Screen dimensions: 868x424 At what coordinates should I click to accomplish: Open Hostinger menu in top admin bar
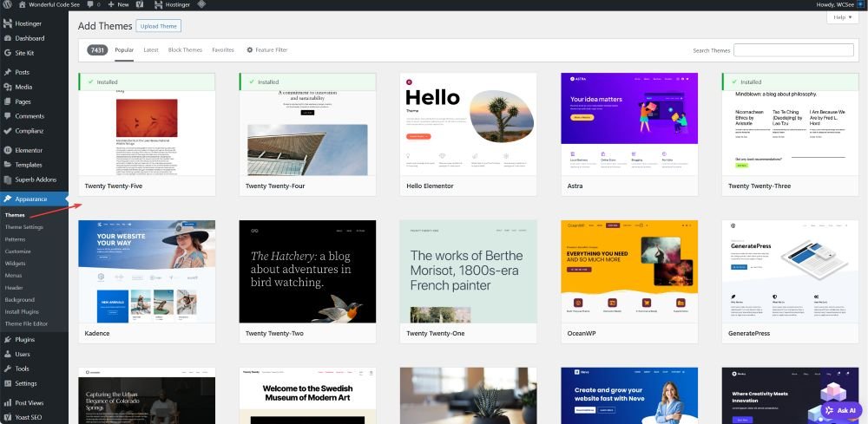[172, 4]
